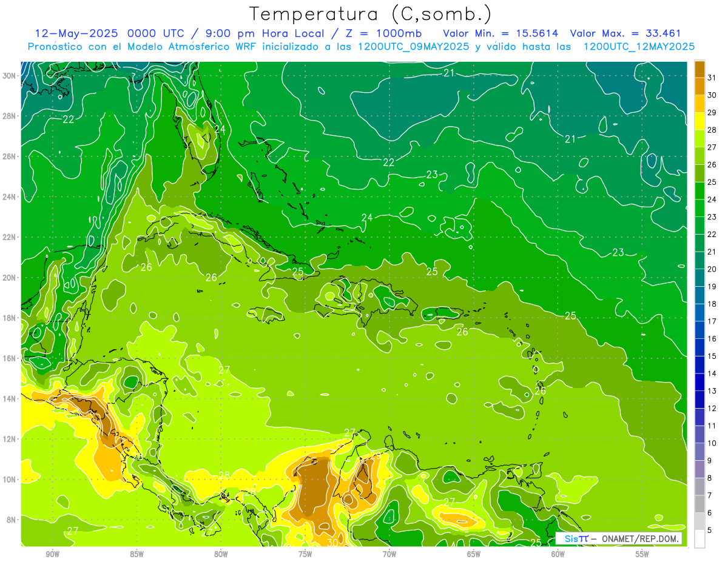Click the "7" label on color scale
Screen dimensions: 728x562
click(x=710, y=495)
